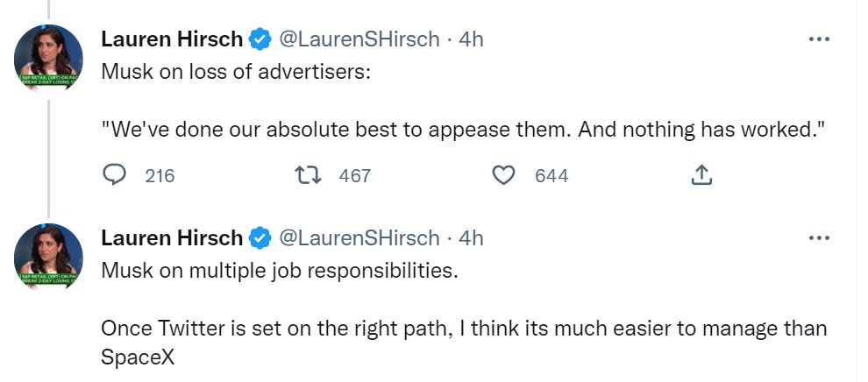Open the Lauren Hirsch name link on the job responsibilities tweet
Image resolution: width=868 pixels, height=382 pixels.
click(x=172, y=237)
